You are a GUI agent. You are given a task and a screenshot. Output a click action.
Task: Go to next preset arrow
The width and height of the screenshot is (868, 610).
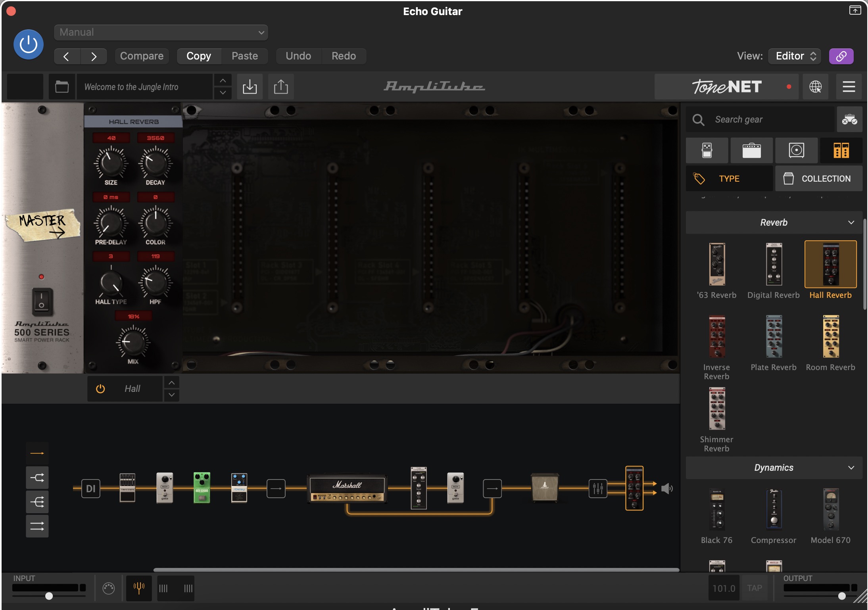click(94, 56)
